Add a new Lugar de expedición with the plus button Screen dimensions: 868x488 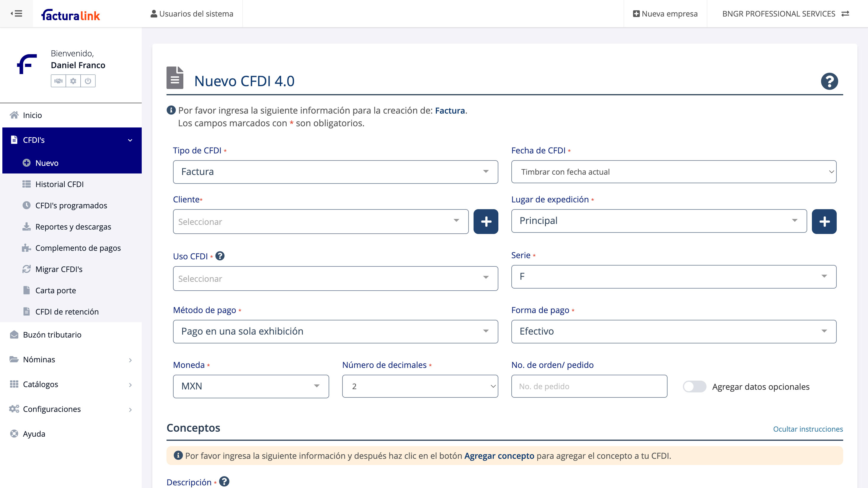(824, 222)
